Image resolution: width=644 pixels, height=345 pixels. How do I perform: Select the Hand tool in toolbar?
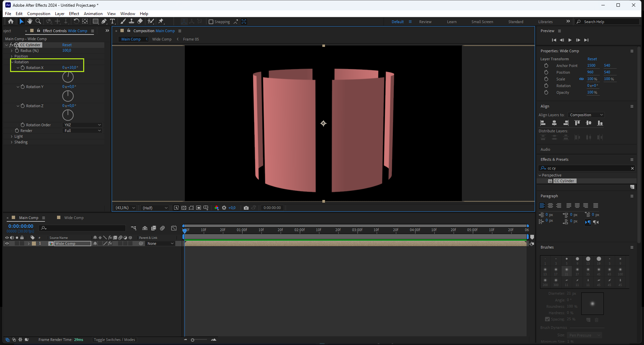coord(30,21)
